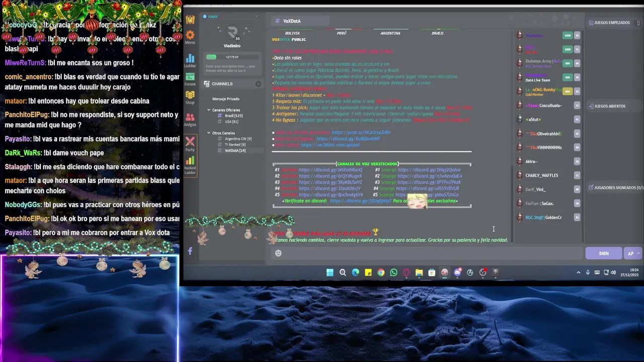
Task: Open the prnt.sc screenshot link
Action: click(x=361, y=132)
